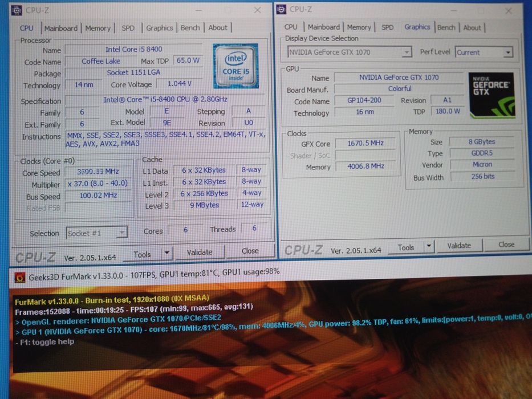Click the Level 2 cache value '6 x 256 KBytes'
Image resolution: width=532 pixels, height=399 pixels.
click(204, 193)
